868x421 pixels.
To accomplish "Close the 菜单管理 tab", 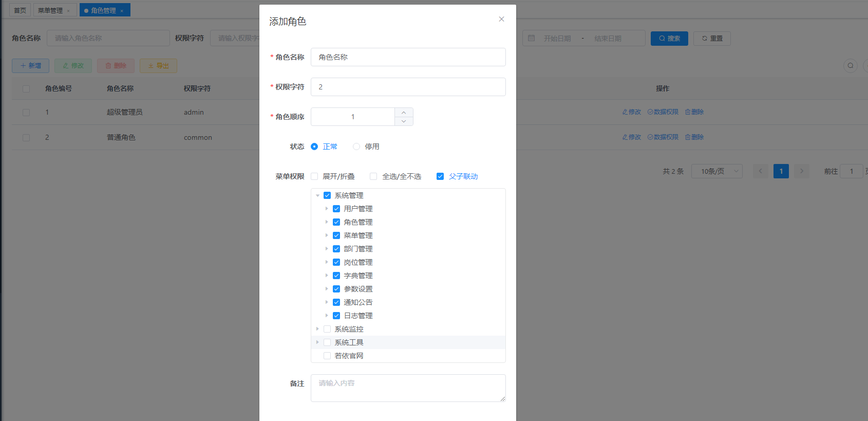I will click(x=68, y=11).
